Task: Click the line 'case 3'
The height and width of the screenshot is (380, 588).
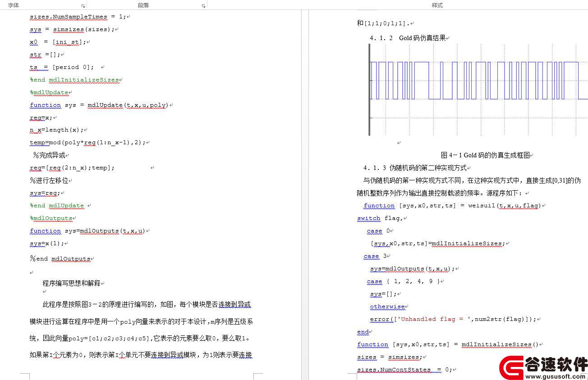Action: tap(375, 256)
